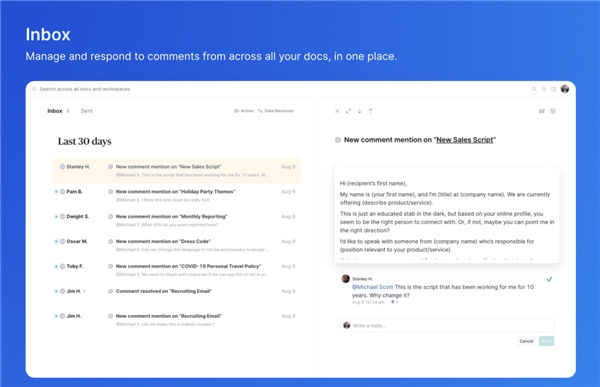This screenshot has height=387, width=600.
Task: Close the comment detail panel with X
Action: click(x=337, y=111)
